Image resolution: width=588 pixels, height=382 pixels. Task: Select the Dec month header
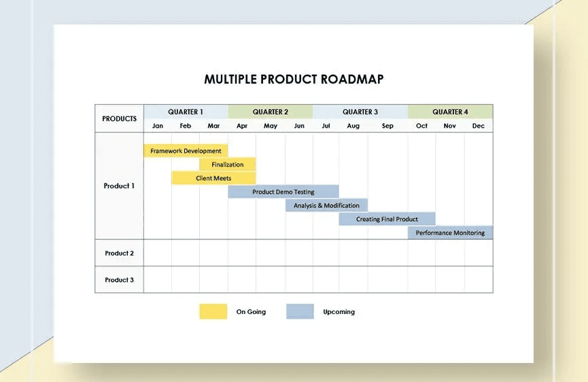[x=479, y=126]
